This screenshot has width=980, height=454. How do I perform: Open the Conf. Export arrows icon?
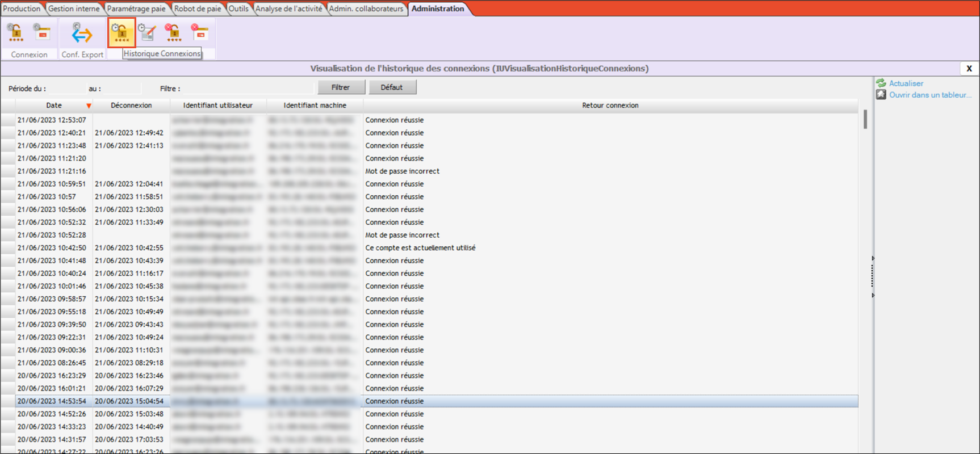click(82, 34)
